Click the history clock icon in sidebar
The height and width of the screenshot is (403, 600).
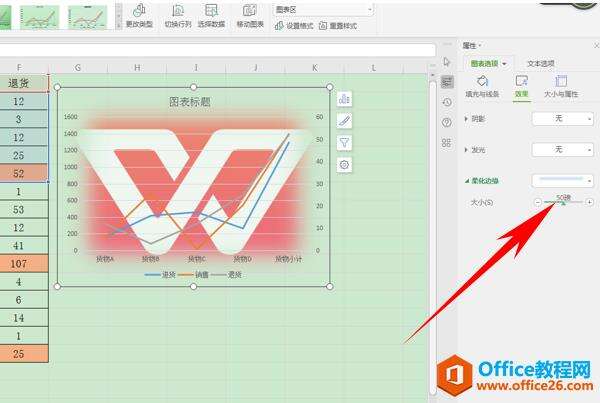coord(447,102)
